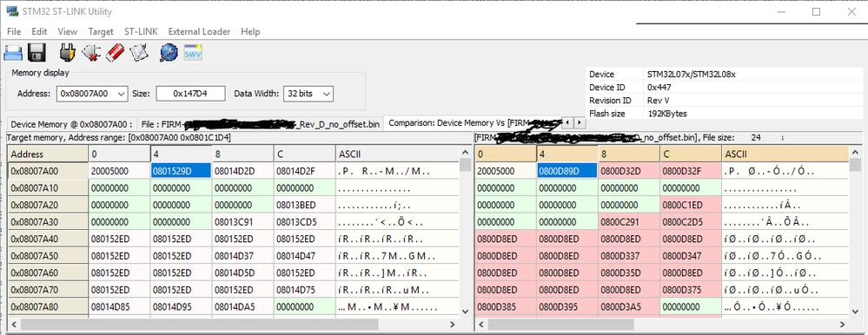The width and height of the screenshot is (868, 335).
Task: Click the blue globe update icon
Action: pos(169,53)
